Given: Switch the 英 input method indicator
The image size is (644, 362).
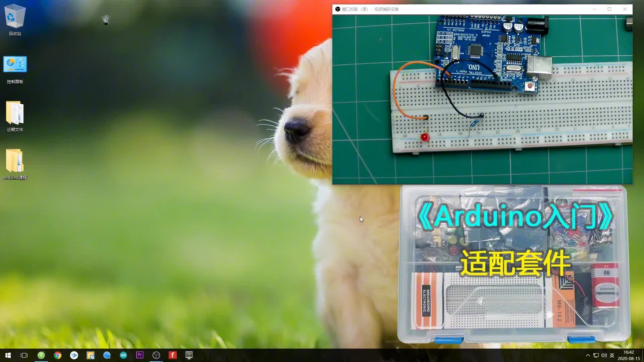Looking at the screenshot, I should click(612, 355).
